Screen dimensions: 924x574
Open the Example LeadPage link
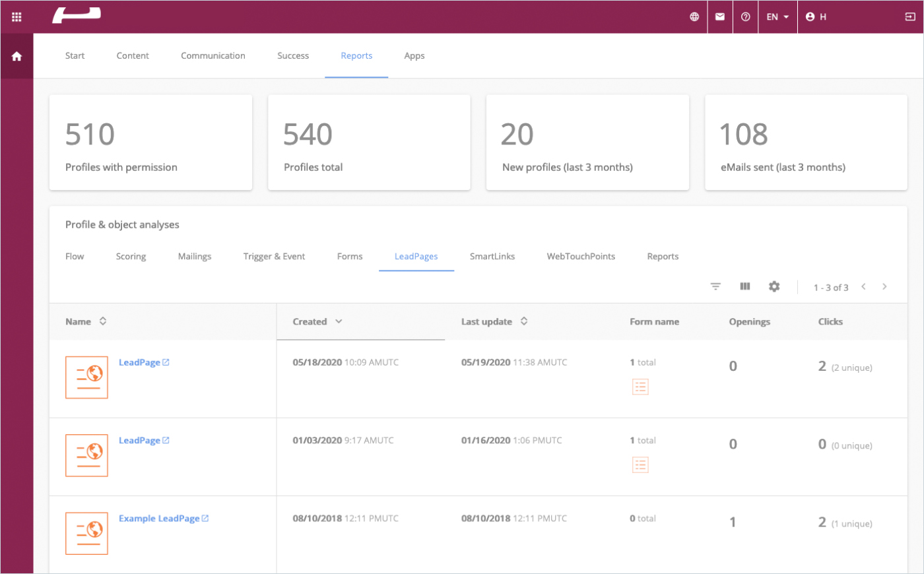[x=159, y=519]
